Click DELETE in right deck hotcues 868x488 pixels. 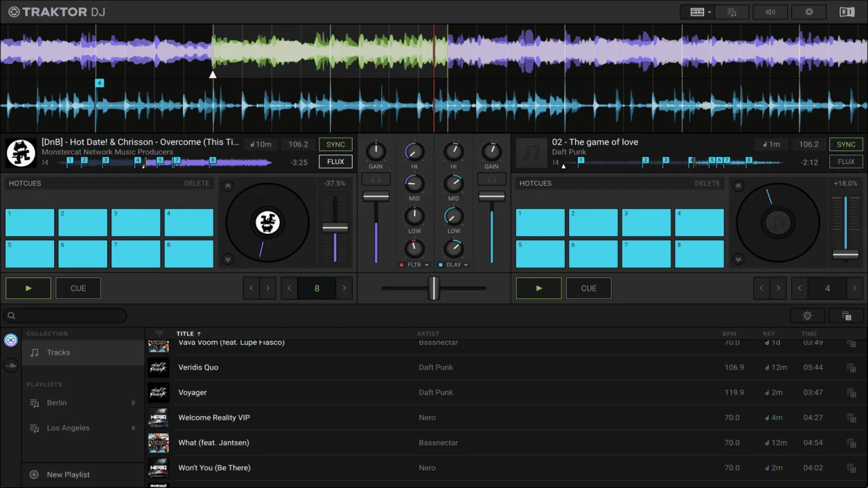(x=707, y=184)
